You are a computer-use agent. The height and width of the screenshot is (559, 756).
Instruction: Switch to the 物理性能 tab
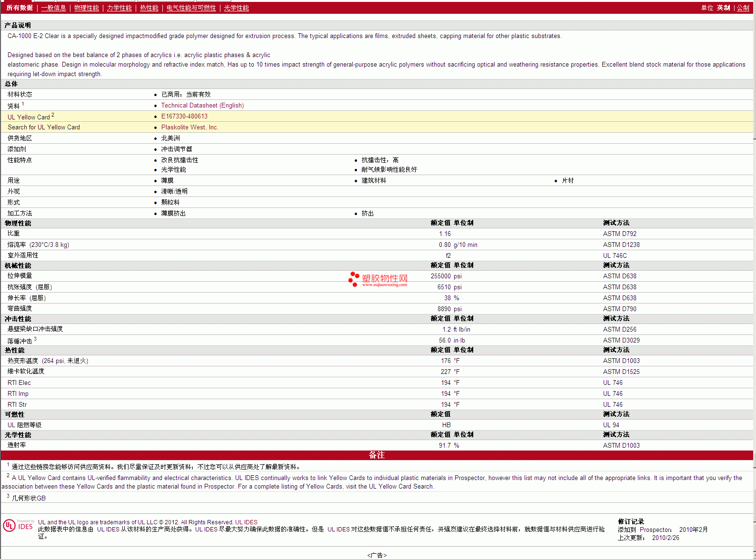point(86,8)
